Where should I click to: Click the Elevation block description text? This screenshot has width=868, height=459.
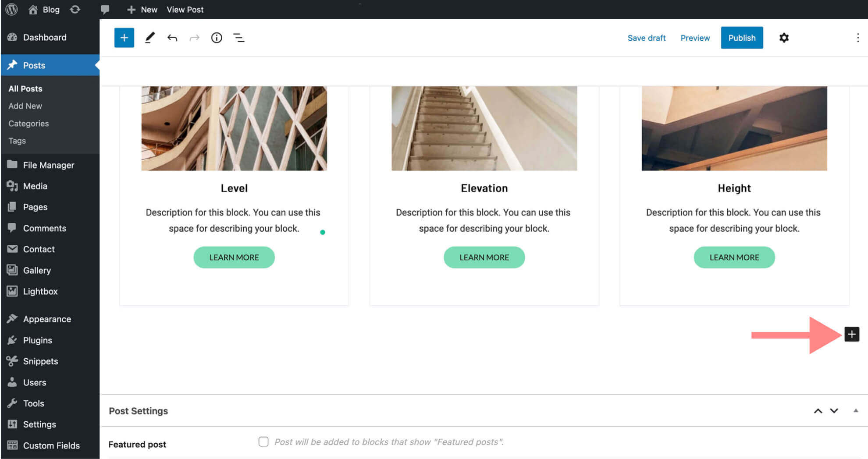(x=483, y=220)
